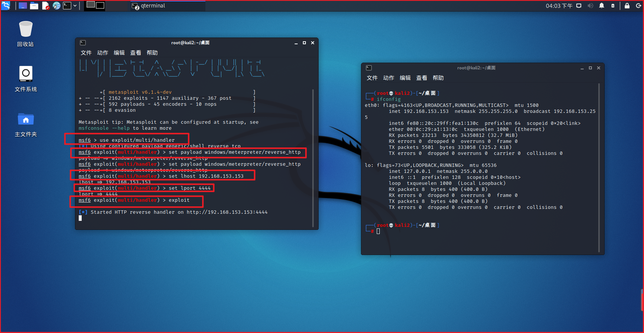
Task: Open the file manager panel launcher
Action: click(34, 6)
